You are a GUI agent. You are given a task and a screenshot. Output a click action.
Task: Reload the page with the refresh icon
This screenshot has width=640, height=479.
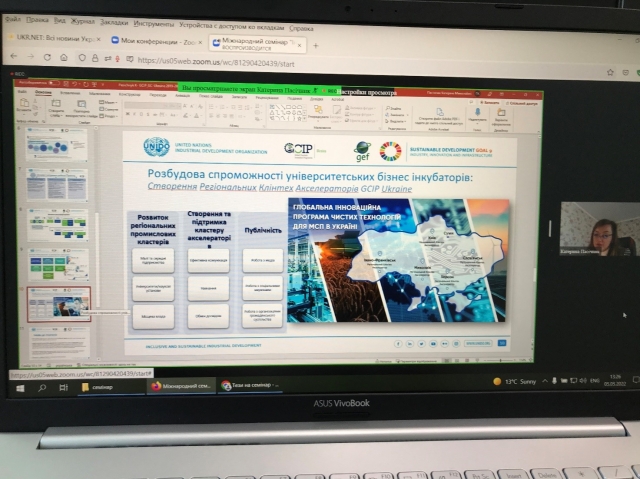(x=47, y=57)
